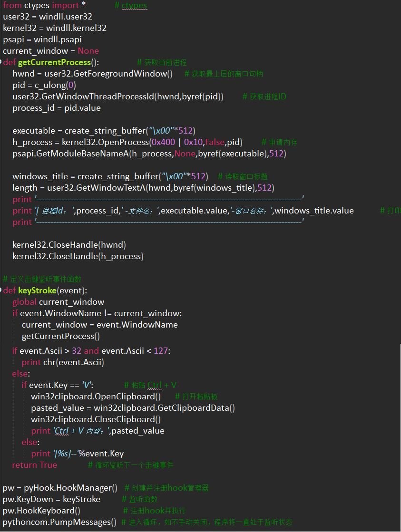Click the "getCurrentProcess()" call inside keyStroke
Viewport: 401px width, 532px height.
pyautogui.click(x=61, y=336)
